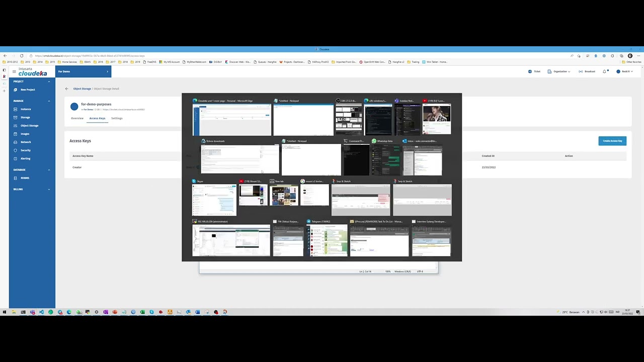Screen dimensions: 644x362
Task: Reload the page in Edge
Action: [x=22, y=56]
